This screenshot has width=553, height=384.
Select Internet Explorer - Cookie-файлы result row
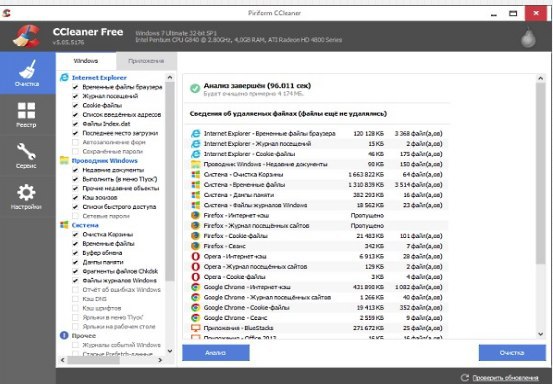[x=316, y=154]
